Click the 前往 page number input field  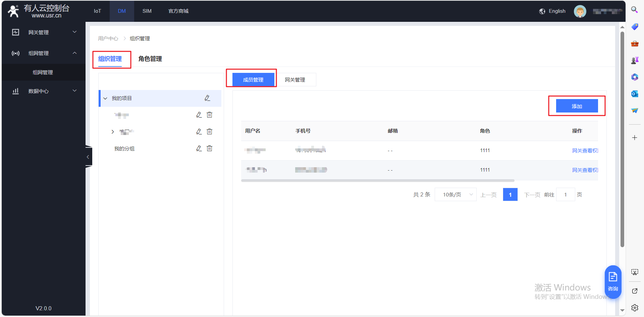(x=565, y=195)
